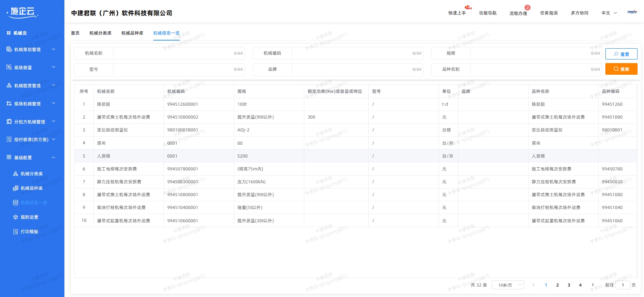
Task: Switch to the 首页 tab
Action: [x=75, y=33]
